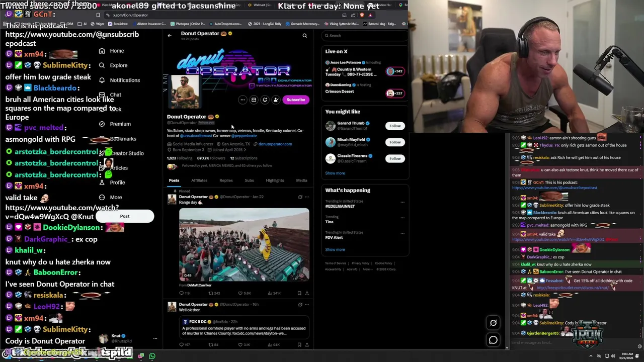Open three-dot menu on Well ok then post
This screenshot has height=362, width=644.
(x=307, y=305)
